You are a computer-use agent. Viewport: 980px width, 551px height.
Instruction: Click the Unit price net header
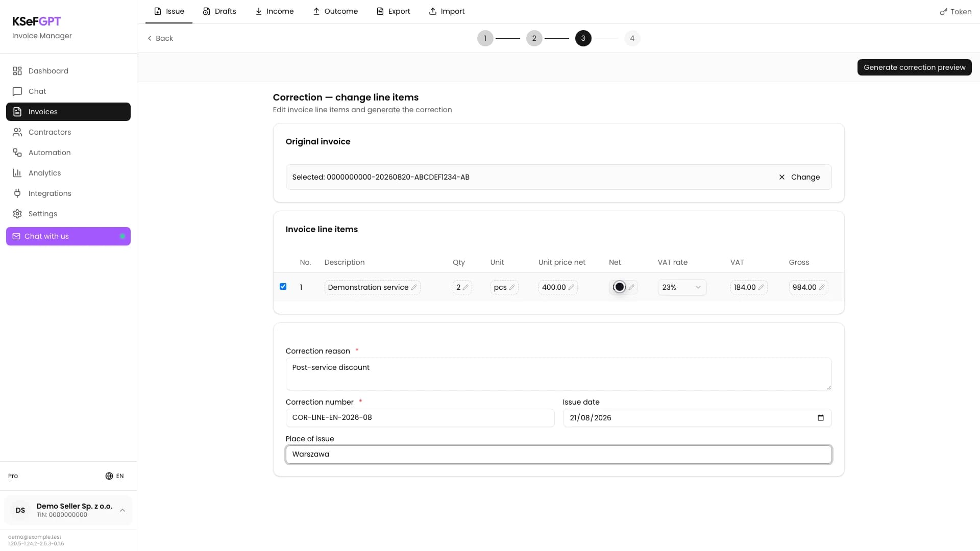[x=561, y=262]
